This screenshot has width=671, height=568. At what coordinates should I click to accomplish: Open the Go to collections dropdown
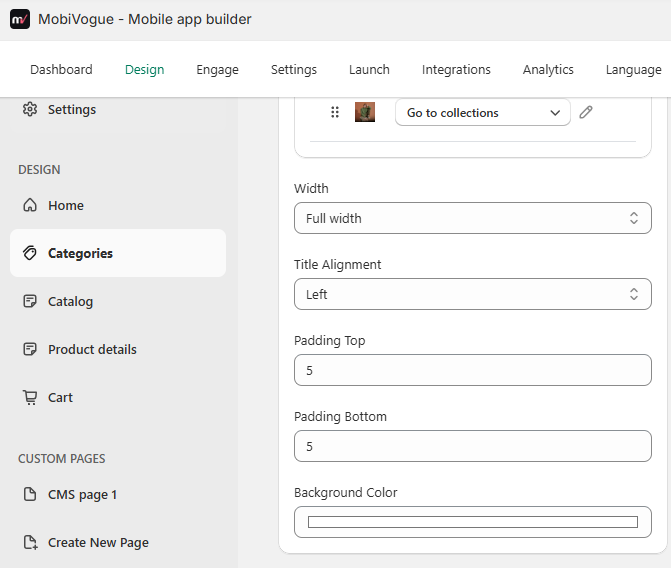(x=483, y=112)
